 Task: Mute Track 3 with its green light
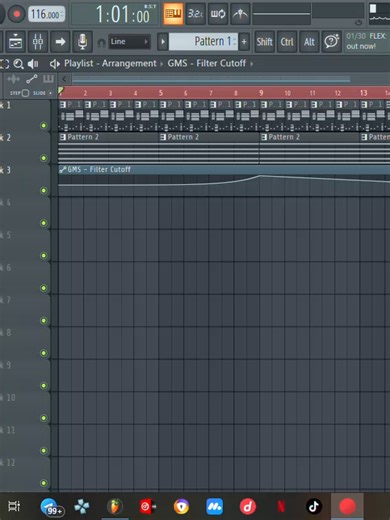point(44,191)
